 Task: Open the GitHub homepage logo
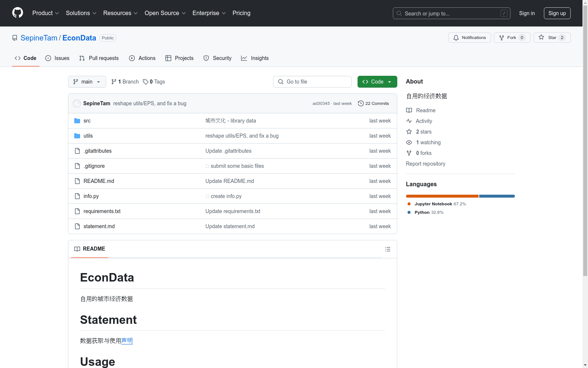pyautogui.click(x=18, y=13)
